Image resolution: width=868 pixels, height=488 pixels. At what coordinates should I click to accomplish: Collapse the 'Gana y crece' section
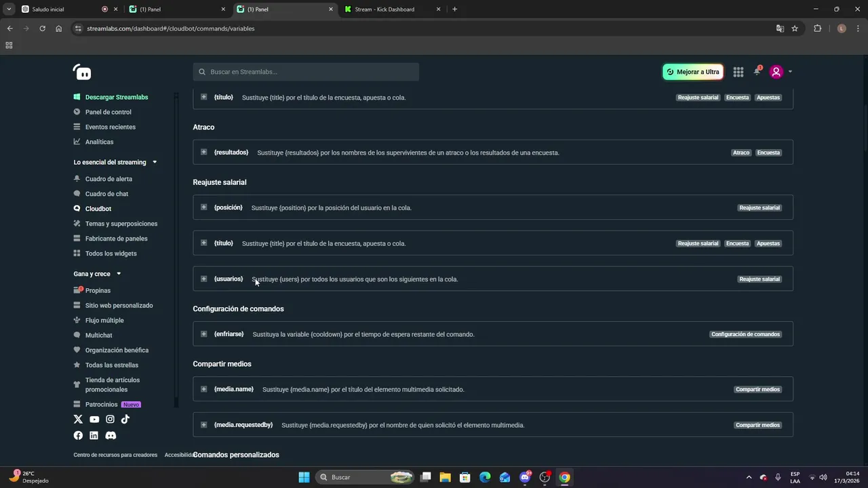click(x=119, y=274)
